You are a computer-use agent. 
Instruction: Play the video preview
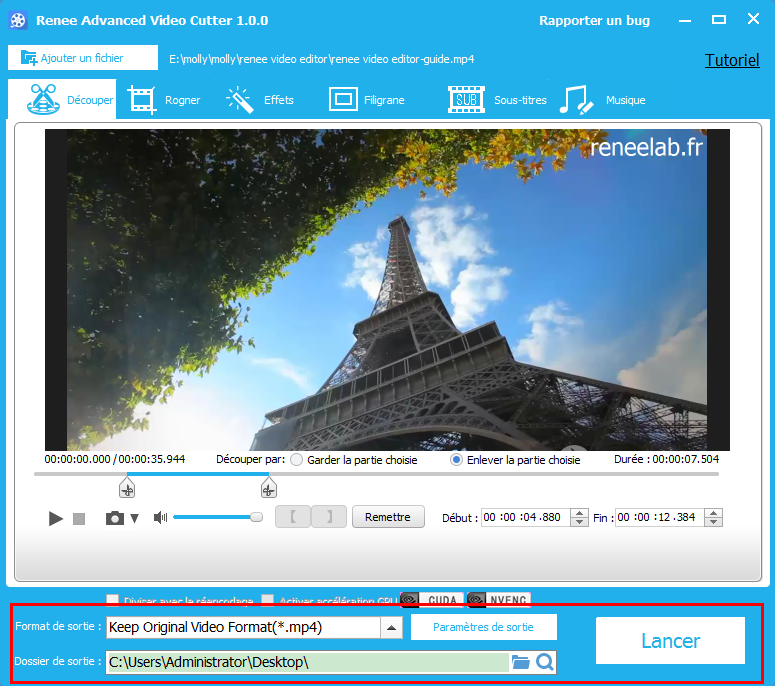[x=56, y=518]
